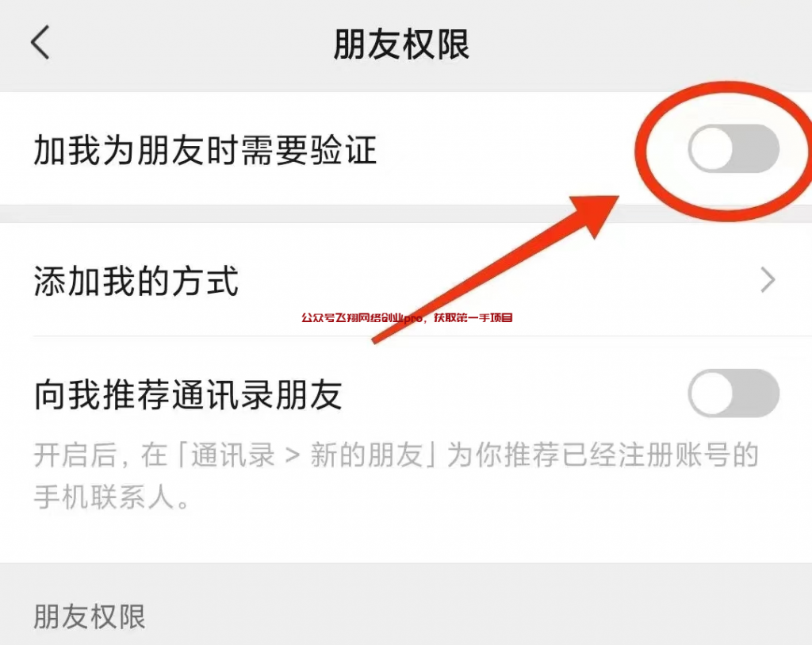Select the 加我为朋友时需要验证 label text
The height and width of the screenshot is (645, 812).
pyautogui.click(x=205, y=150)
